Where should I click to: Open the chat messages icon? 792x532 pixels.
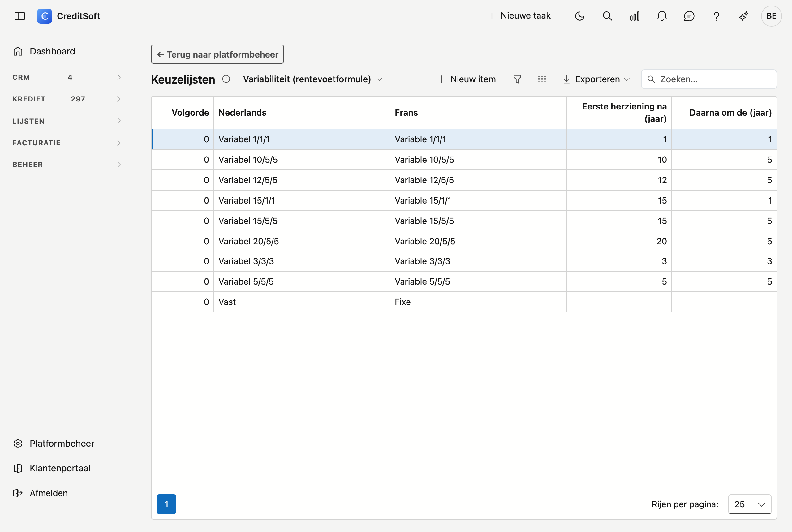pyautogui.click(x=689, y=16)
